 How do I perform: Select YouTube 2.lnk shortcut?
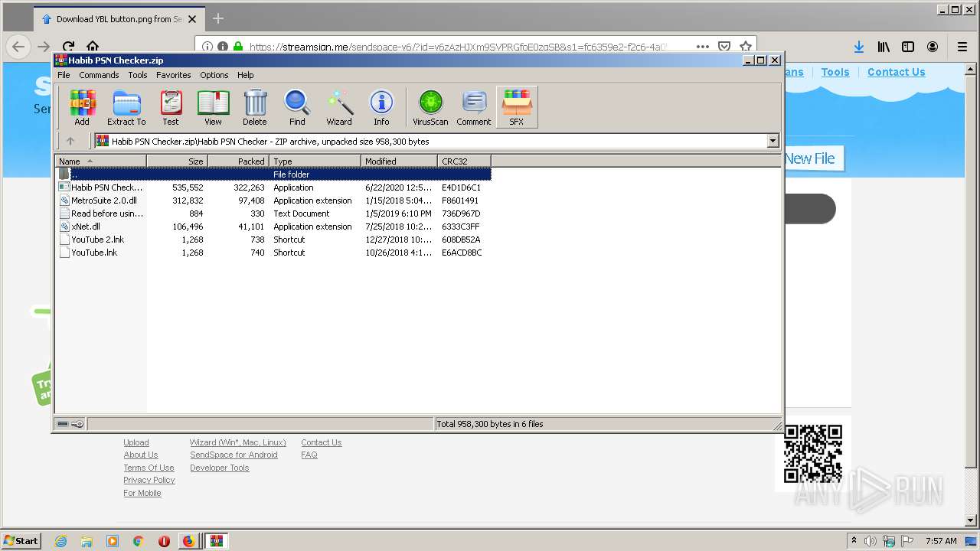click(x=273, y=240)
